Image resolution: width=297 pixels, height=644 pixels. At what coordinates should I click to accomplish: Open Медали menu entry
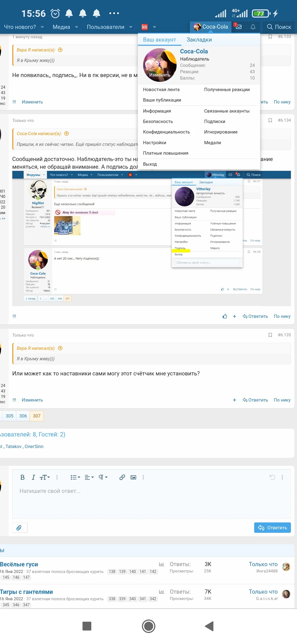(x=213, y=143)
